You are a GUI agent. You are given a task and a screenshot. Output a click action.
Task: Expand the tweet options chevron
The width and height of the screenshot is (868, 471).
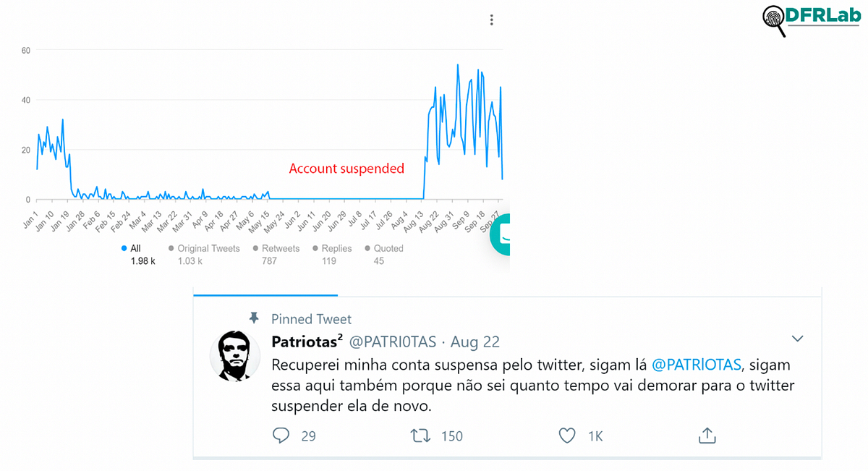[798, 339]
